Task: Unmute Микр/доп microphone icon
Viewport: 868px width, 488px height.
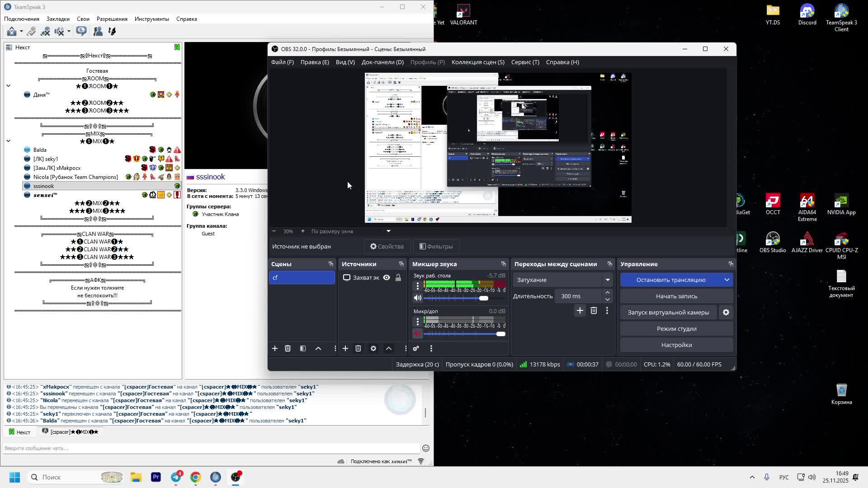Action: (418, 333)
